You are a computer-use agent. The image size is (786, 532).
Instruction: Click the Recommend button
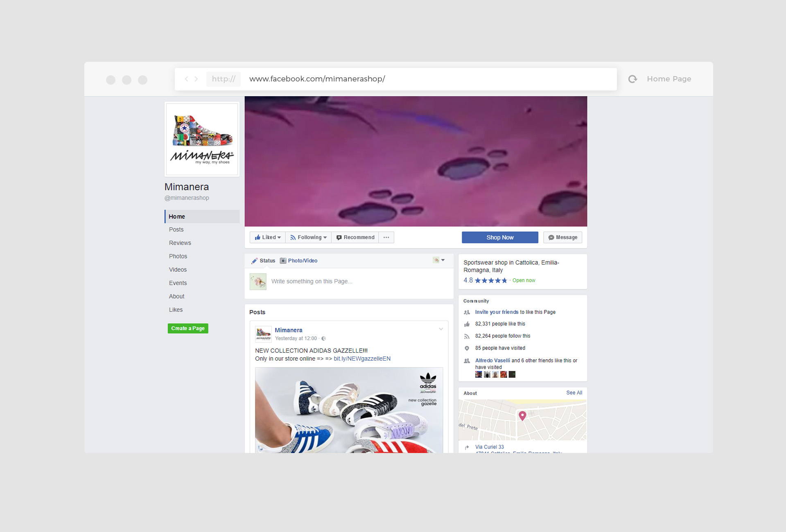[x=355, y=237]
